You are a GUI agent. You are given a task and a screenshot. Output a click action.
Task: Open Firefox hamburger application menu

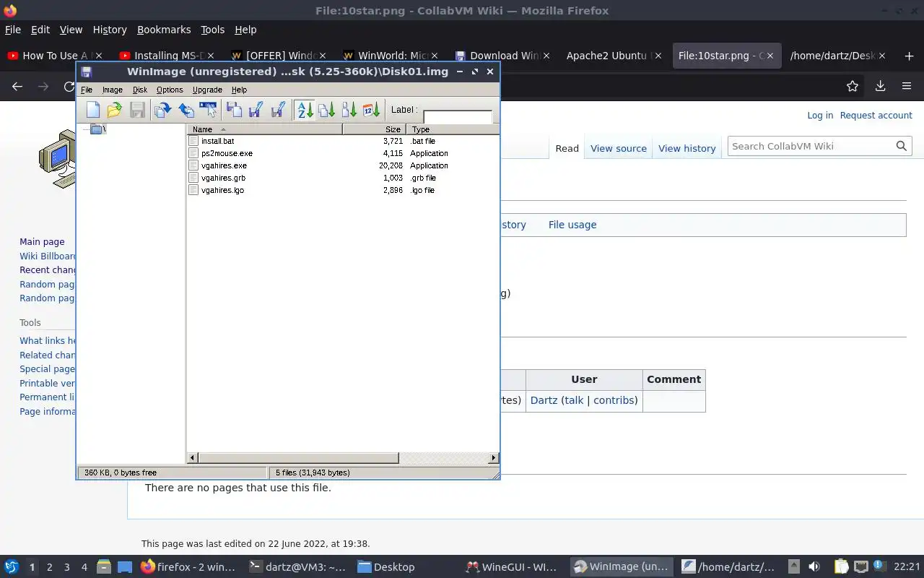[907, 86]
